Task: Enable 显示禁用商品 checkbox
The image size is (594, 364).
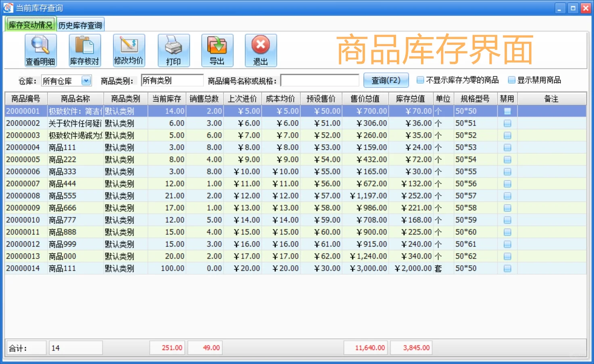Action: point(511,80)
